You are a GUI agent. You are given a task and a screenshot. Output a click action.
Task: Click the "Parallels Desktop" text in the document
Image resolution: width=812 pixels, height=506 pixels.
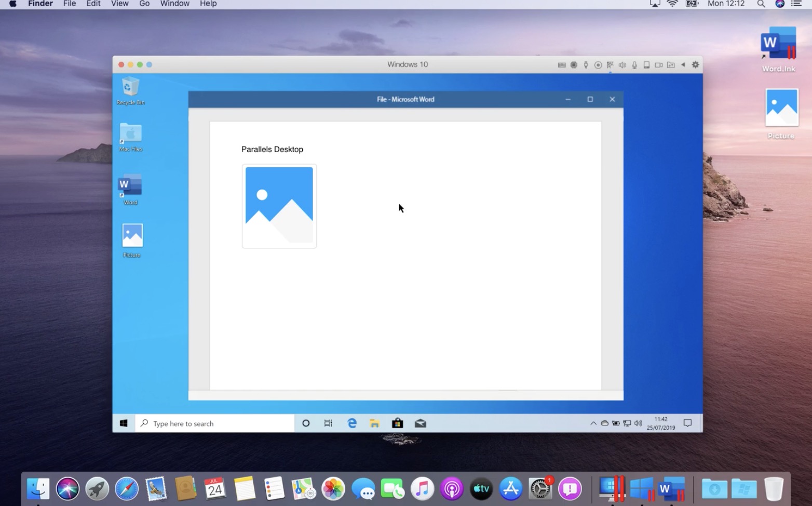[x=272, y=150]
